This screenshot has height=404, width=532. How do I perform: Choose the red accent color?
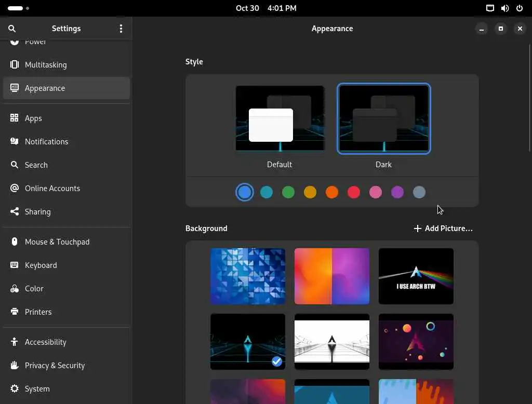(x=353, y=192)
